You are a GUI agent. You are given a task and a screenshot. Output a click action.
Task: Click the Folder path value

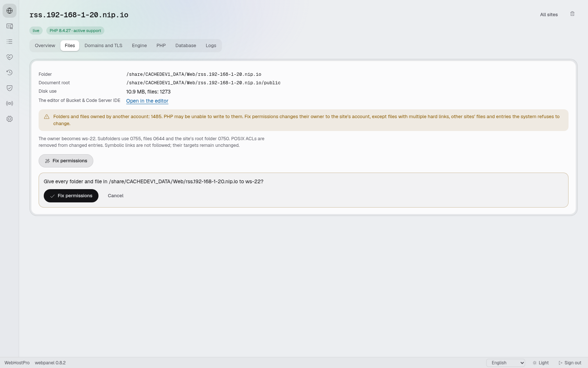194,74
